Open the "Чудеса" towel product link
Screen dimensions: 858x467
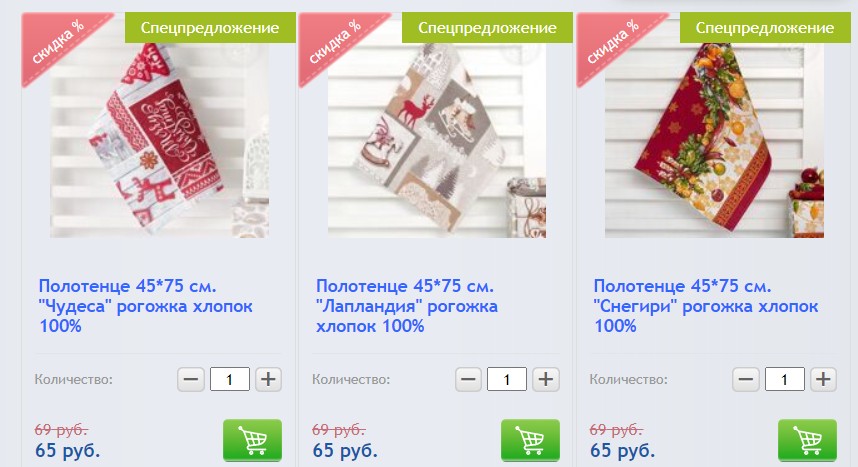pyautogui.click(x=146, y=306)
